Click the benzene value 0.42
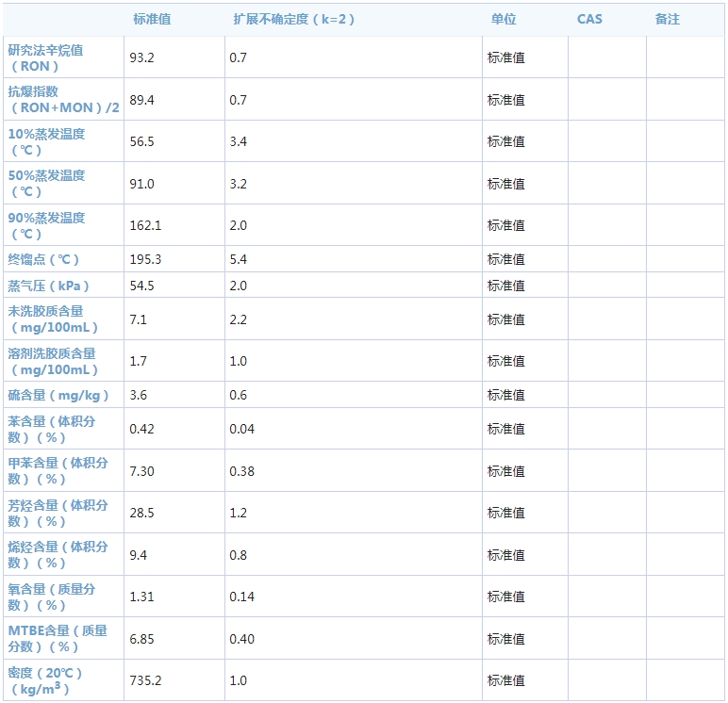 pos(141,429)
